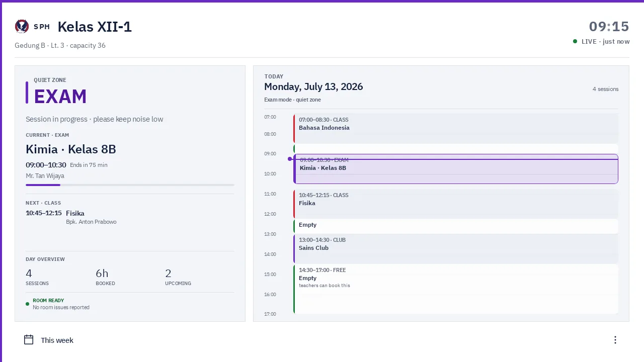Viewport: 644px width, 362px height.
Task: Click the "4" sessions stat in Day Overview
Action: coord(29,274)
